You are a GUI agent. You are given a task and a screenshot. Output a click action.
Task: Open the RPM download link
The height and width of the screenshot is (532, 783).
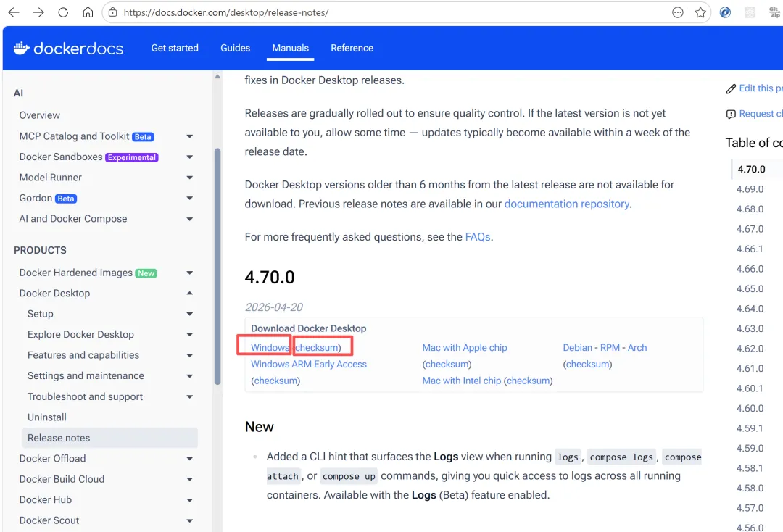[610, 347]
